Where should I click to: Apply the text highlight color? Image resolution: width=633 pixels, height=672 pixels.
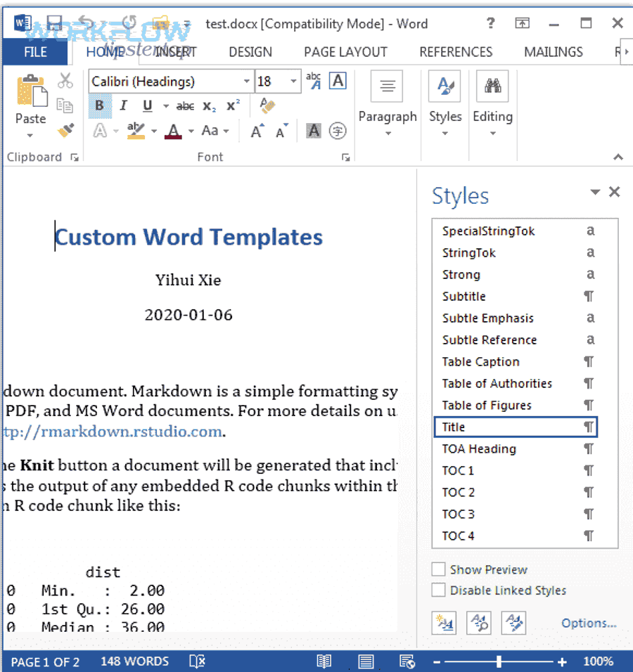136,130
